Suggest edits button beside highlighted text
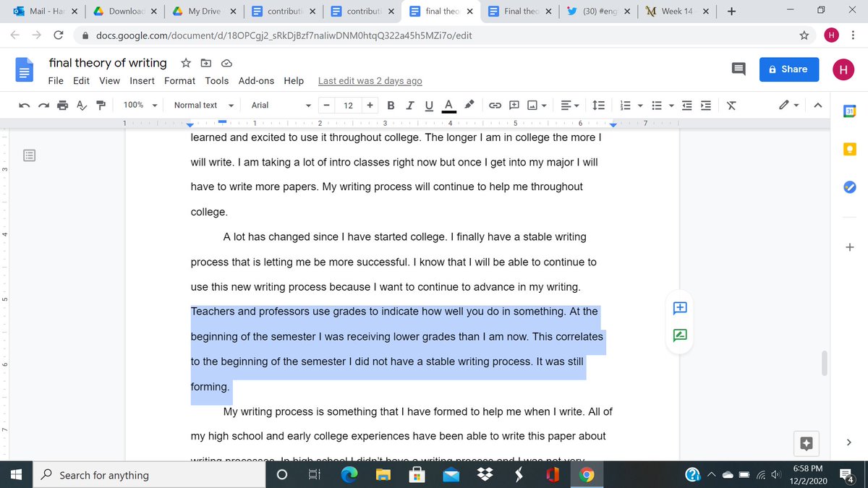The width and height of the screenshot is (868, 488). (x=680, y=335)
